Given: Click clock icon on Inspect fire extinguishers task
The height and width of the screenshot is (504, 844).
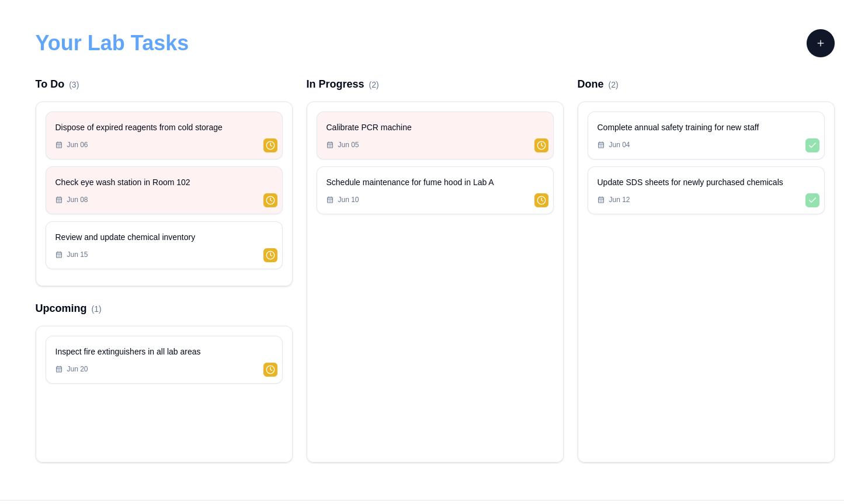Looking at the screenshot, I should pos(270,370).
